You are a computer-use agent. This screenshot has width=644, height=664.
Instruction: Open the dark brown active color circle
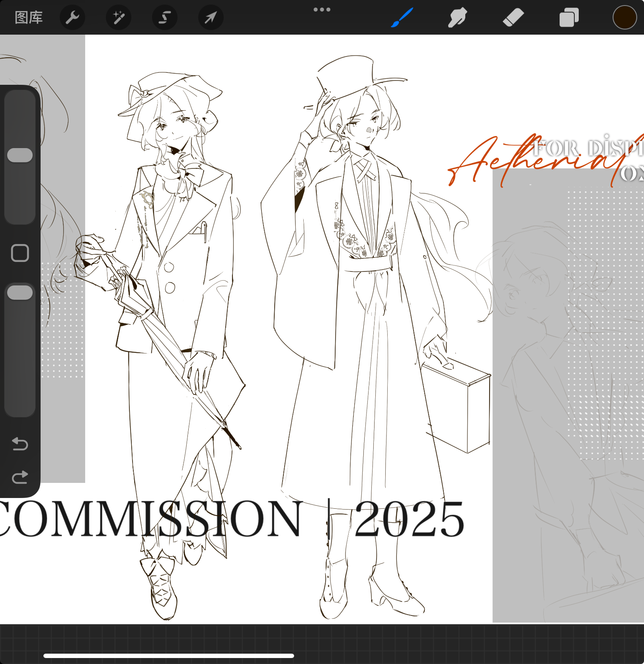[x=624, y=18]
